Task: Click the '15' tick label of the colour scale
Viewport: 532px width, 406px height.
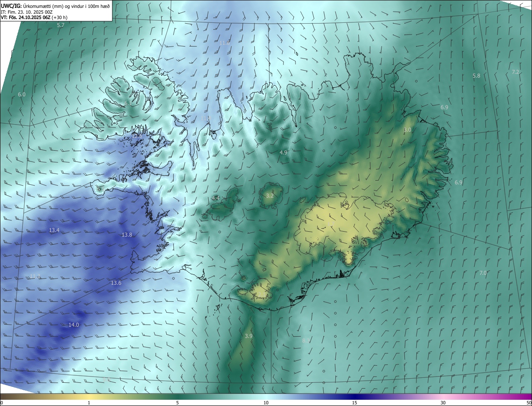Action: pyautogui.click(x=355, y=403)
